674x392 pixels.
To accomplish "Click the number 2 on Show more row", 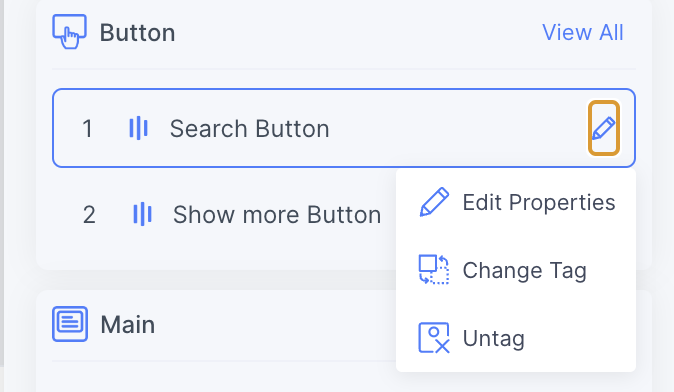I will [x=89, y=214].
